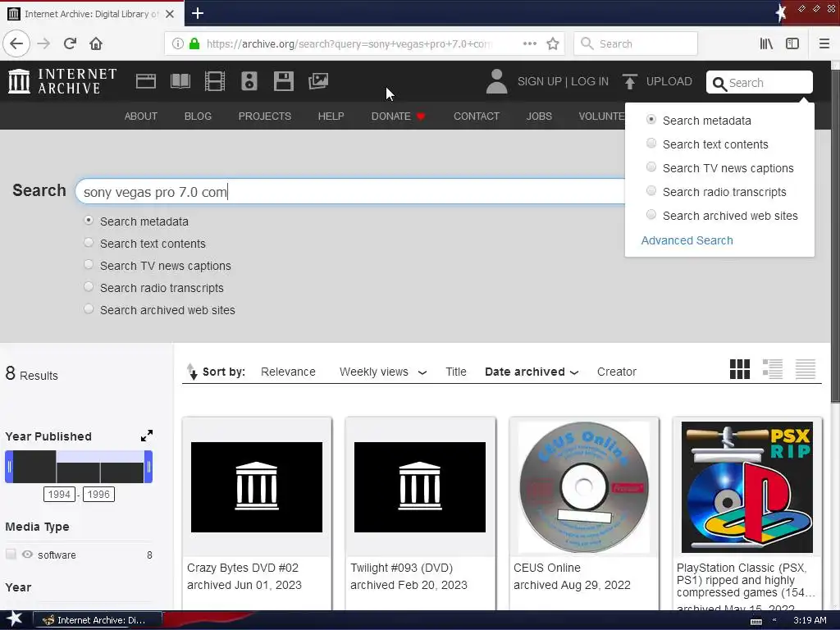Viewport: 840px width, 630px height.
Task: Open the Video film-strip icon
Action: [215, 81]
